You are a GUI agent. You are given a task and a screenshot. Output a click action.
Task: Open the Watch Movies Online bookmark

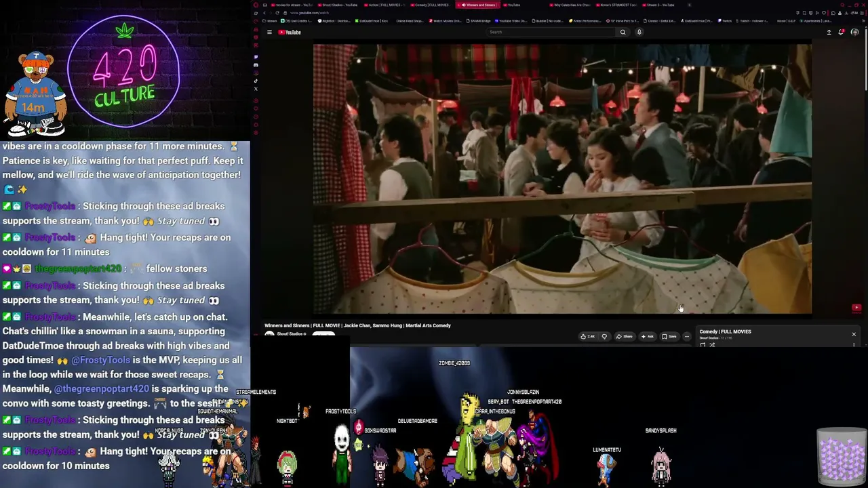445,21
